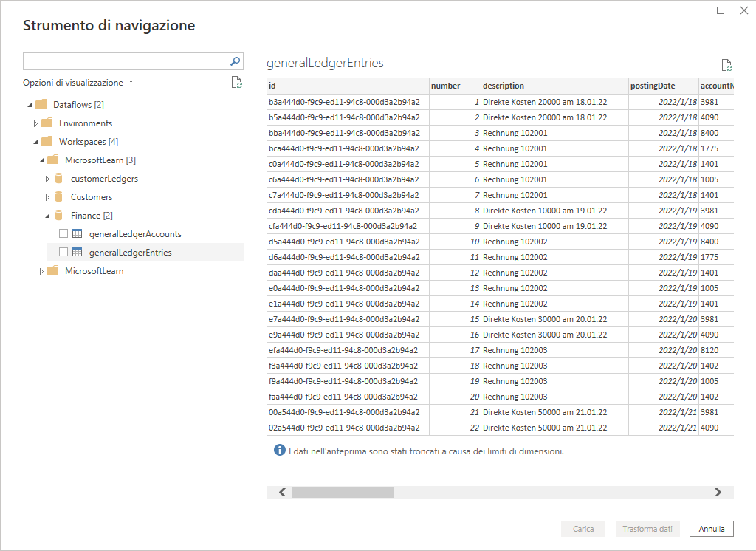Select the description column header
Image resolution: width=756 pixels, height=551 pixels.
pos(554,86)
